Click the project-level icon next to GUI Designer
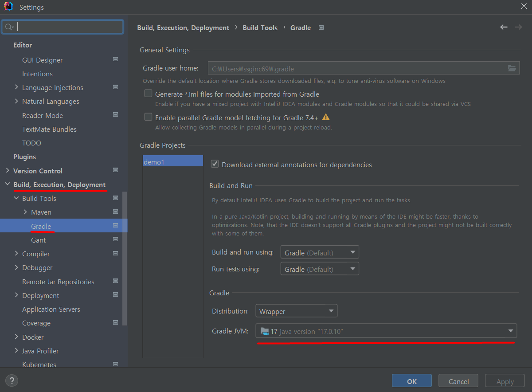This screenshot has height=392, width=532. pos(115,59)
